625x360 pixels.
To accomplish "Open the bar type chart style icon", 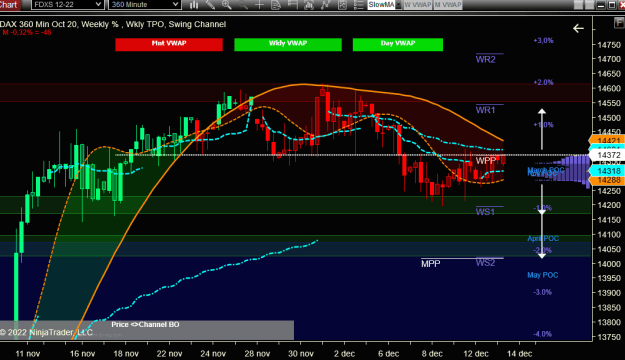I will tap(194, 5).
